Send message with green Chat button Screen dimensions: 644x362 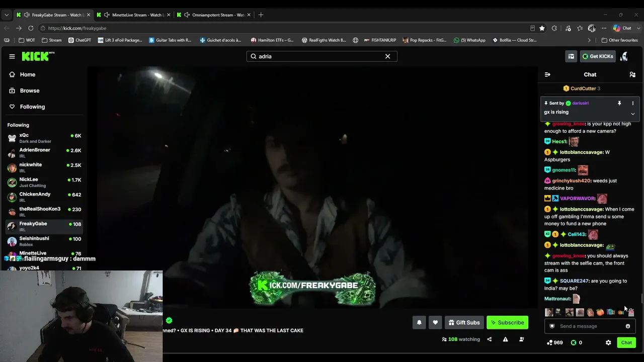tap(626, 343)
